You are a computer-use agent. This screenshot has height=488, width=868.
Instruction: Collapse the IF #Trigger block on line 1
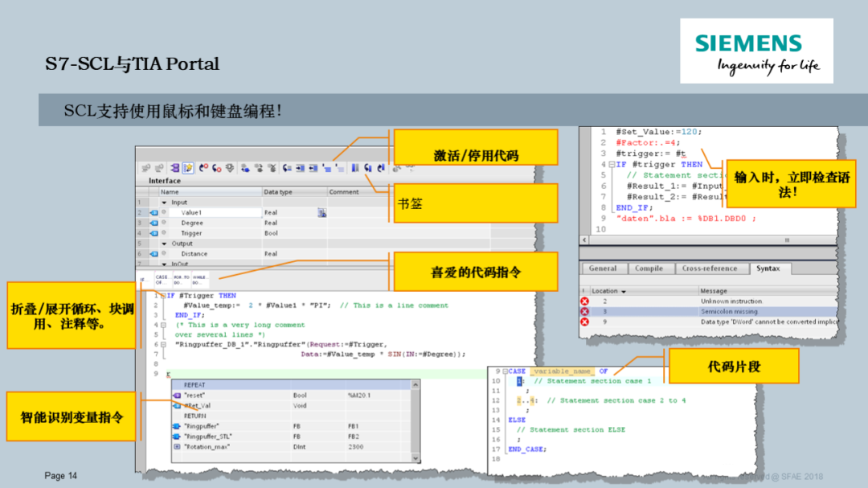point(162,295)
